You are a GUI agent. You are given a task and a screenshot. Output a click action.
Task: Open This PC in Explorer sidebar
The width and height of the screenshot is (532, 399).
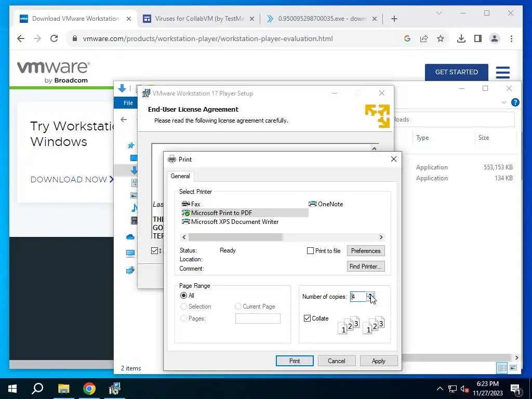click(130, 253)
